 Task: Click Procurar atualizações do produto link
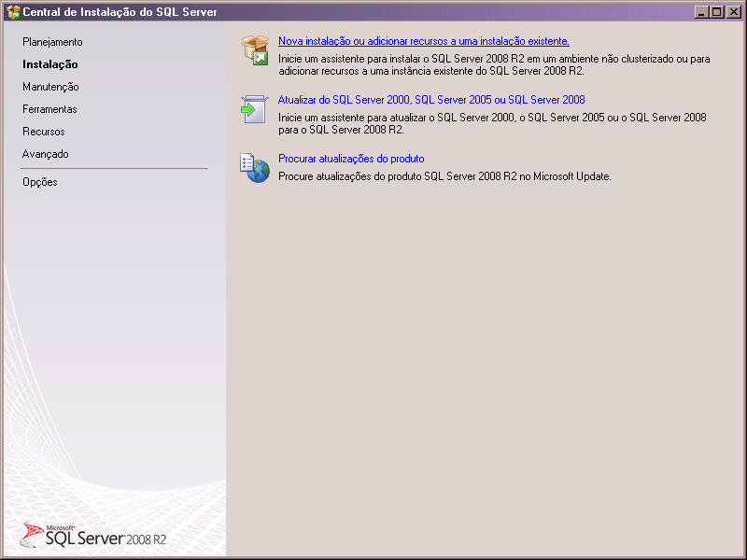(351, 159)
